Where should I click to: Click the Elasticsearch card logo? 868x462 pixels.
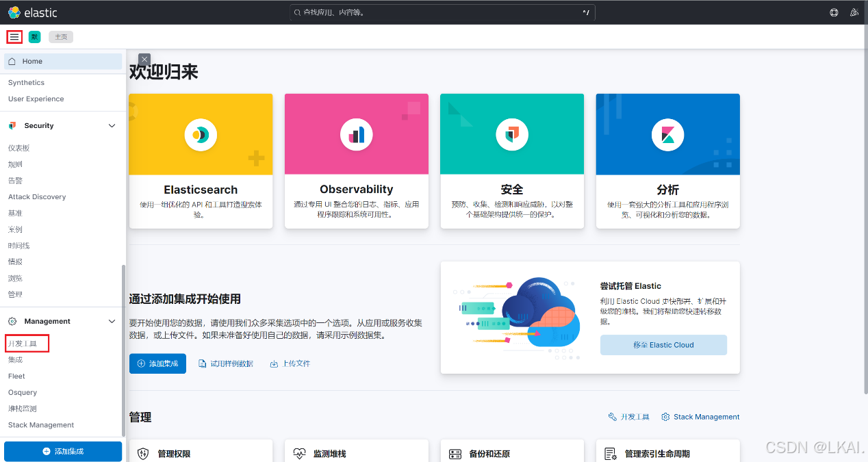(201, 135)
